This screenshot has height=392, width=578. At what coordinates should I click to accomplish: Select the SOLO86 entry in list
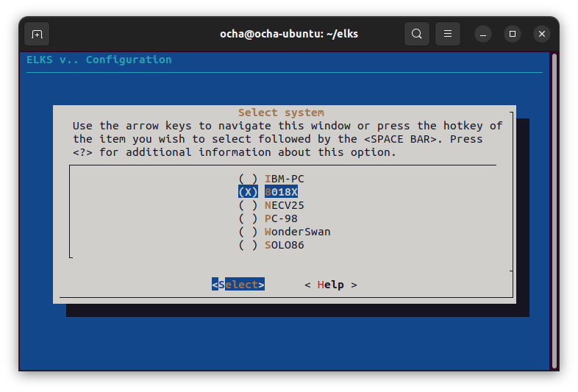(283, 245)
